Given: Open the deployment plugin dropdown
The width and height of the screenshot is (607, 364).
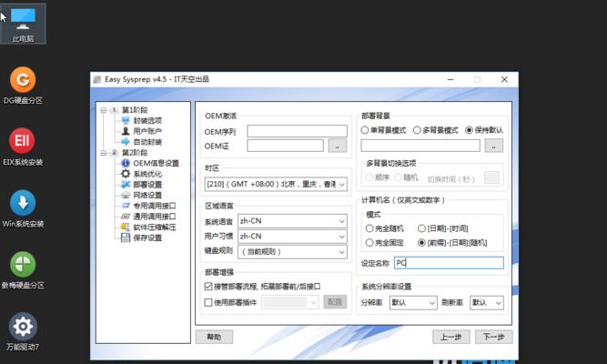Looking at the screenshot, I should (290, 302).
